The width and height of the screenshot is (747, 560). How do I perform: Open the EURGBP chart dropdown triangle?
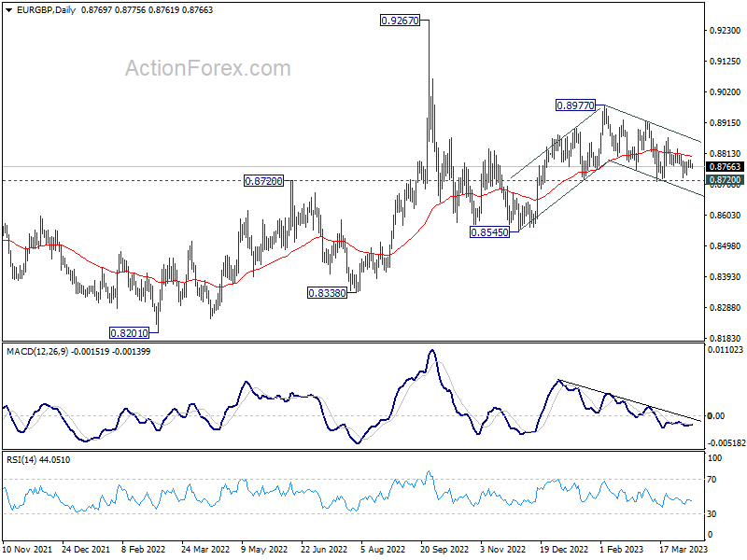point(8,10)
